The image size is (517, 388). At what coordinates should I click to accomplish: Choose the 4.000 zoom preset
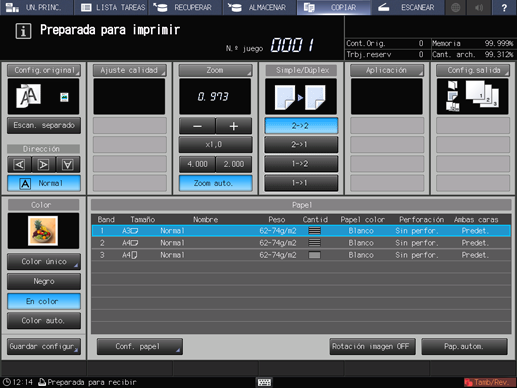click(x=197, y=164)
